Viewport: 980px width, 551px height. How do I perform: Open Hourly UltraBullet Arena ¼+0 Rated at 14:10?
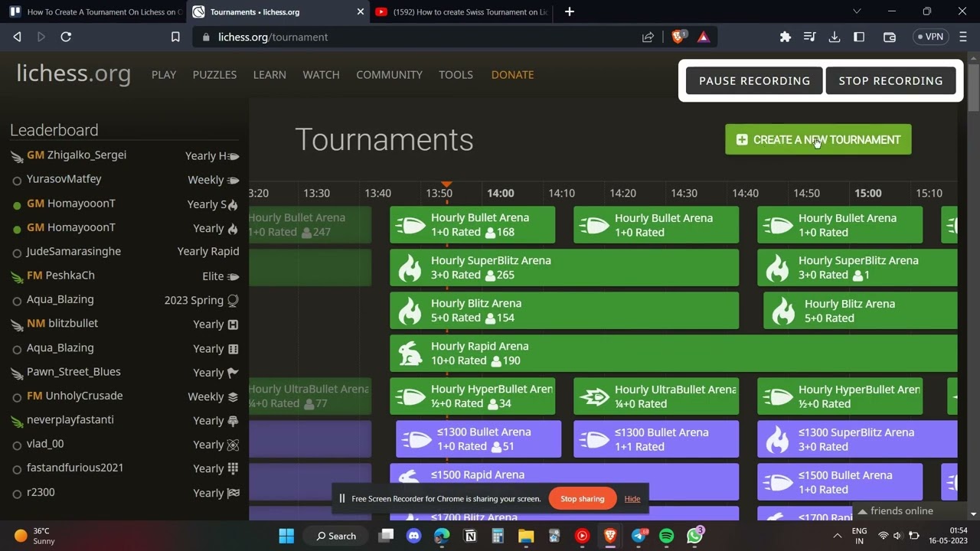coord(656,396)
